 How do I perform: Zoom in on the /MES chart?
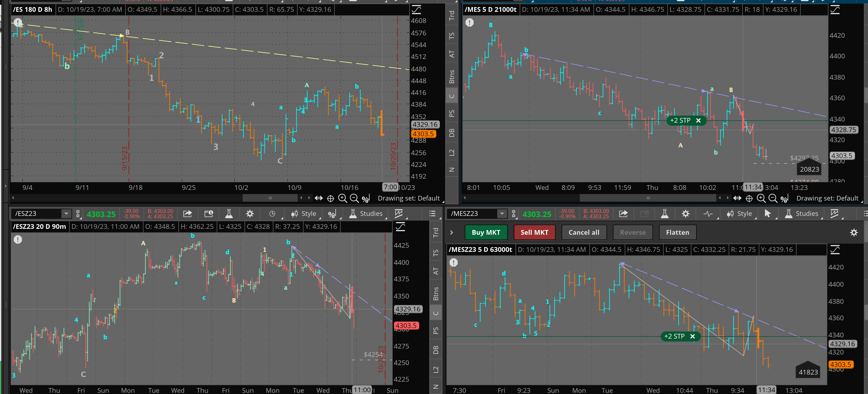[x=761, y=198]
